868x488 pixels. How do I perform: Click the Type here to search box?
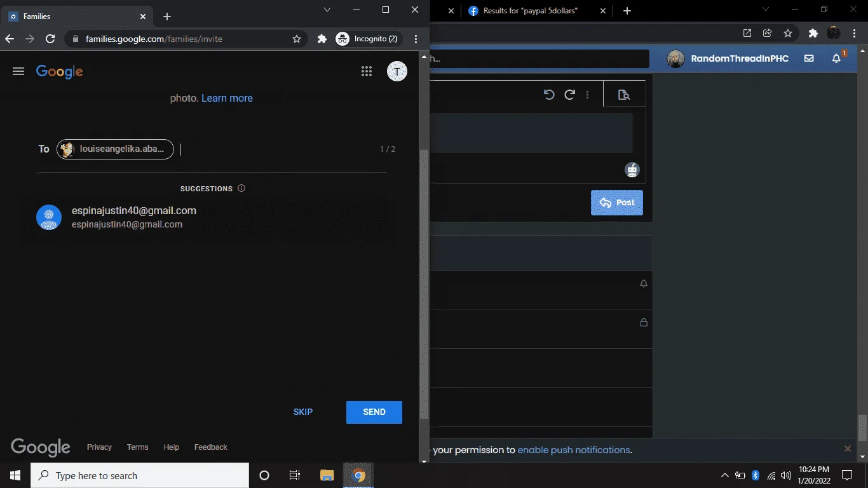tap(140, 475)
